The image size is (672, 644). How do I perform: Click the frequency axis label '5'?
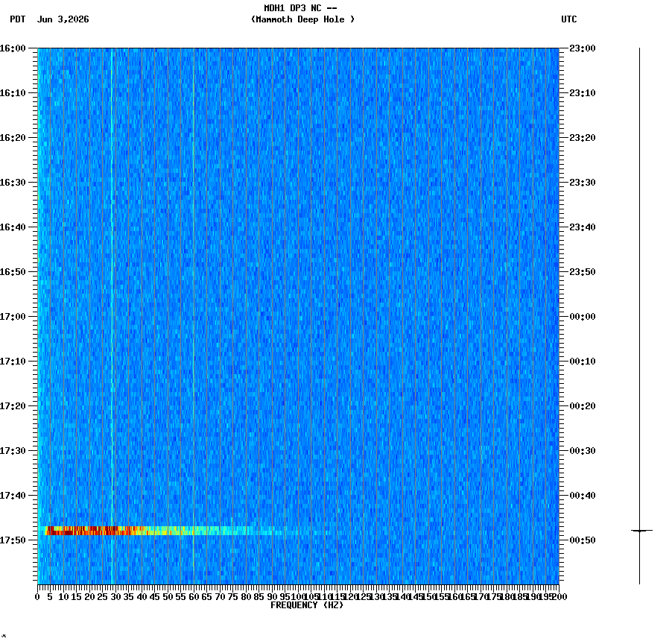click(50, 597)
